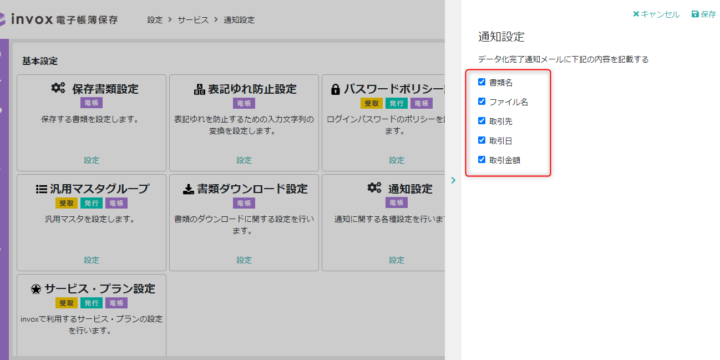The height and width of the screenshot is (360, 720).
Task: Click the list icon beside 汎用マスタグループ
Action: click(41, 189)
